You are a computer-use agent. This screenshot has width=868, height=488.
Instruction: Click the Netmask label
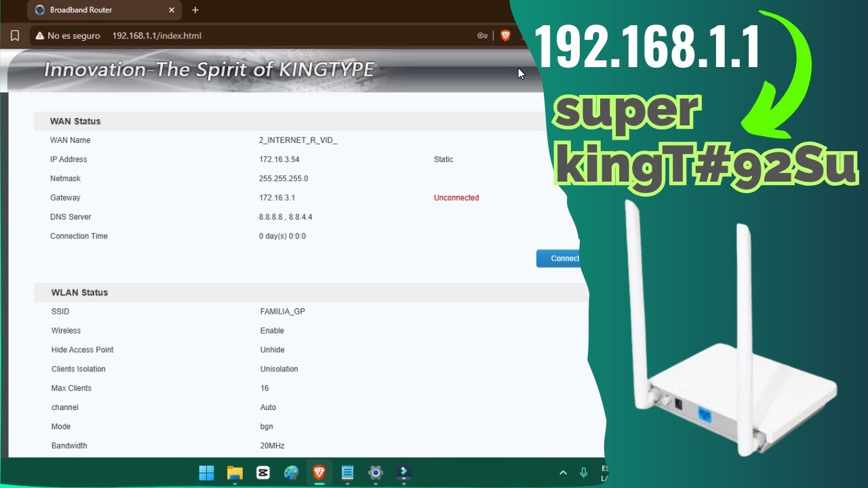tap(65, 179)
